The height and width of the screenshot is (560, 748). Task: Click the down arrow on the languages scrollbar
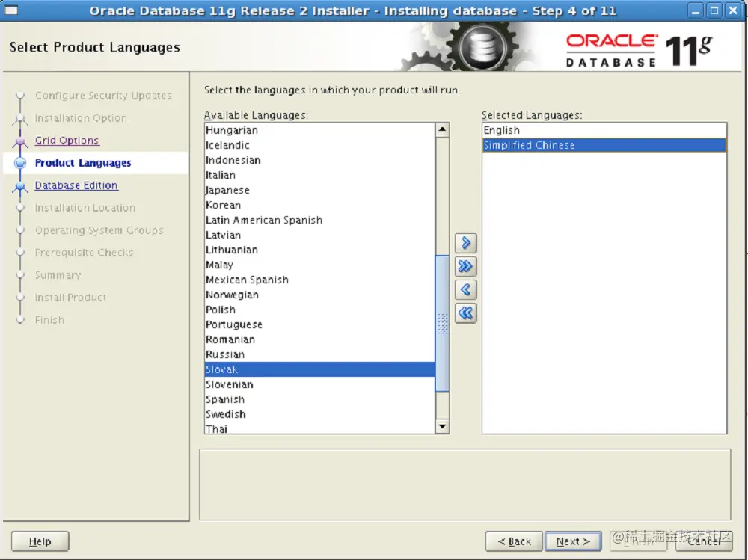441,427
